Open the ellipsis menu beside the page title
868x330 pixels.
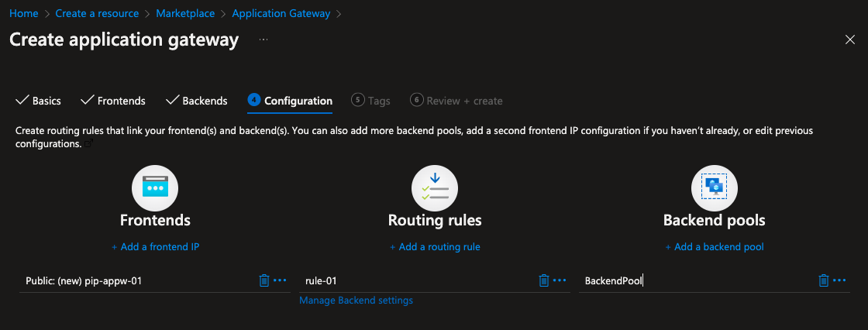click(x=263, y=40)
